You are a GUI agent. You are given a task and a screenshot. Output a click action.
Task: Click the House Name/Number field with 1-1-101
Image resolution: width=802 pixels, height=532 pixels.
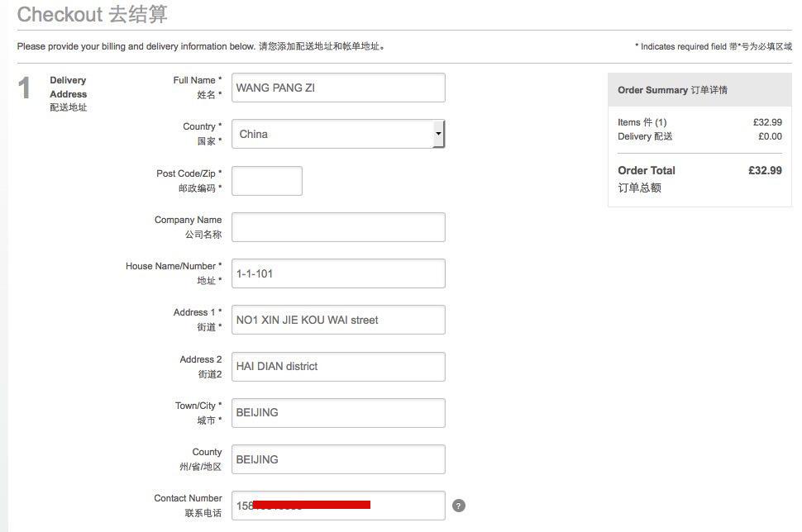(338, 273)
